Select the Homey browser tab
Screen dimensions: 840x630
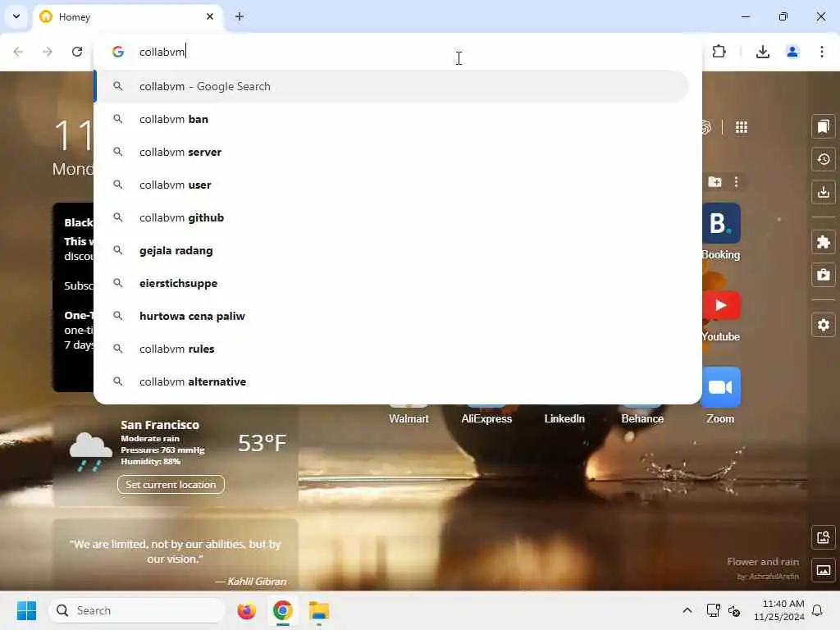129,16
